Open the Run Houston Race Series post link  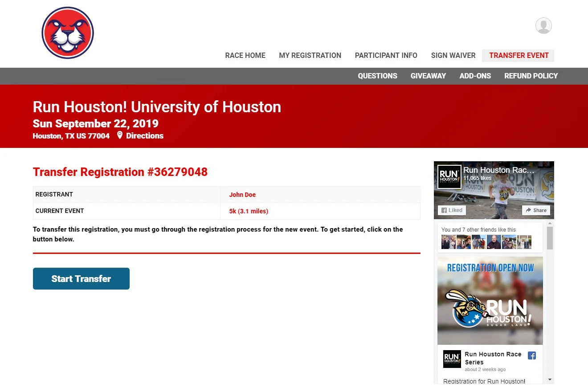pos(493,358)
